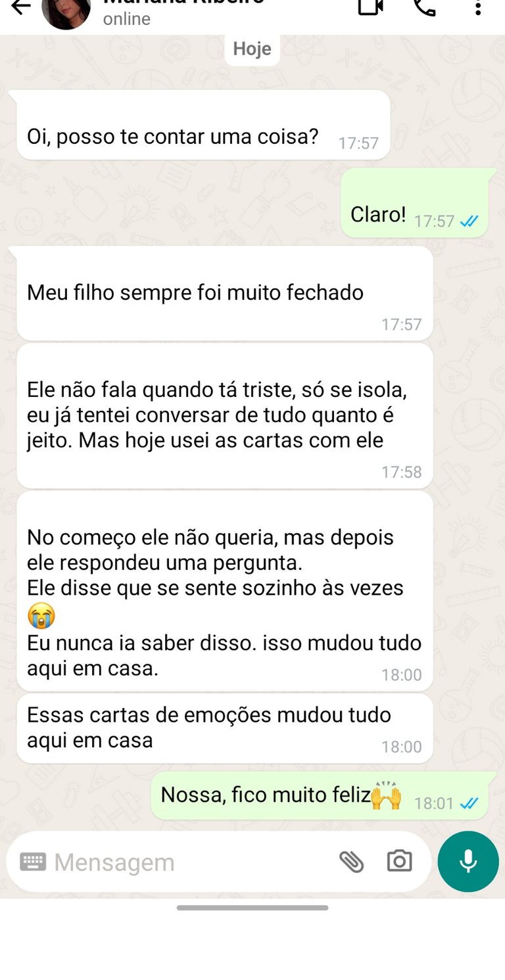Open the camera from message bar

pyautogui.click(x=399, y=861)
